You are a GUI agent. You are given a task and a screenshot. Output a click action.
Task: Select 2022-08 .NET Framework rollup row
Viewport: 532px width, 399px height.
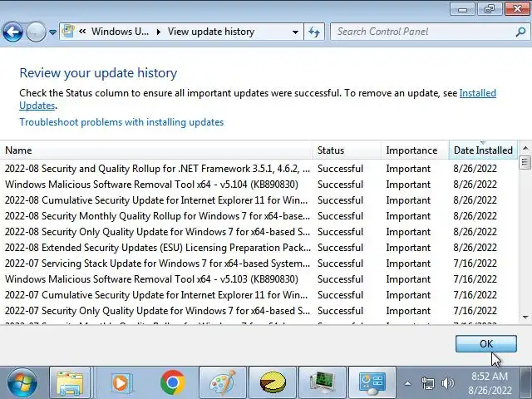(x=259, y=169)
